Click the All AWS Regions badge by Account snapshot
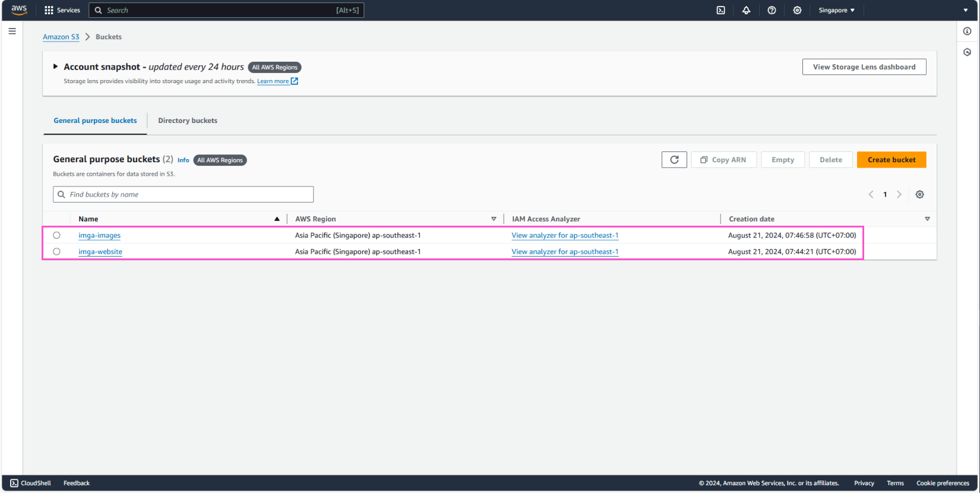The height and width of the screenshot is (493, 980). pos(274,67)
